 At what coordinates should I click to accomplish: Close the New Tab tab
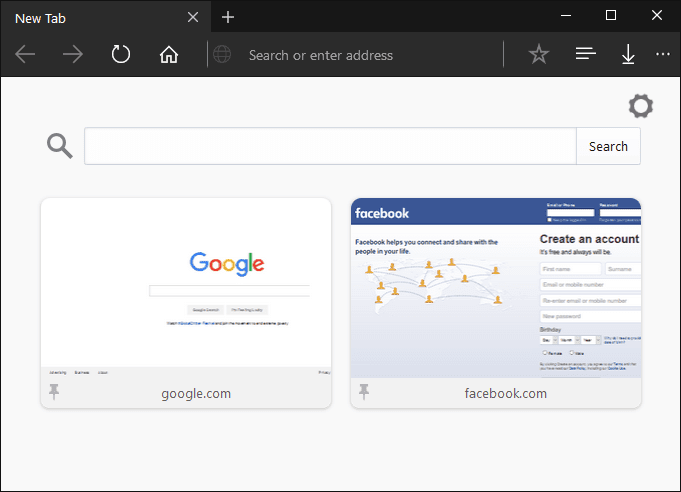(193, 17)
